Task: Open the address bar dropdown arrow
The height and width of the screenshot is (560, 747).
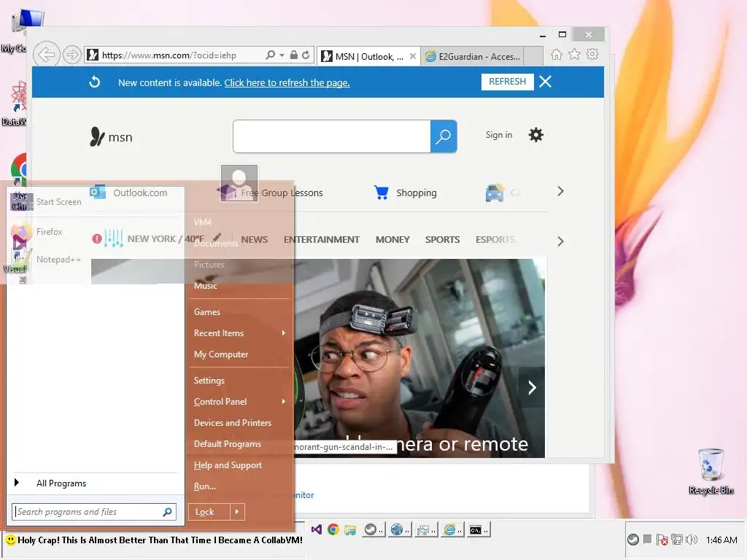Action: coord(282,55)
